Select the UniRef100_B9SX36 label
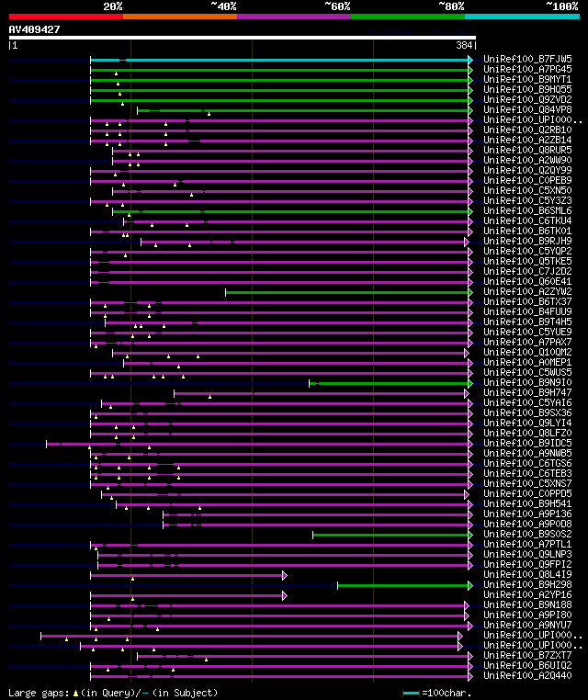 (x=527, y=413)
